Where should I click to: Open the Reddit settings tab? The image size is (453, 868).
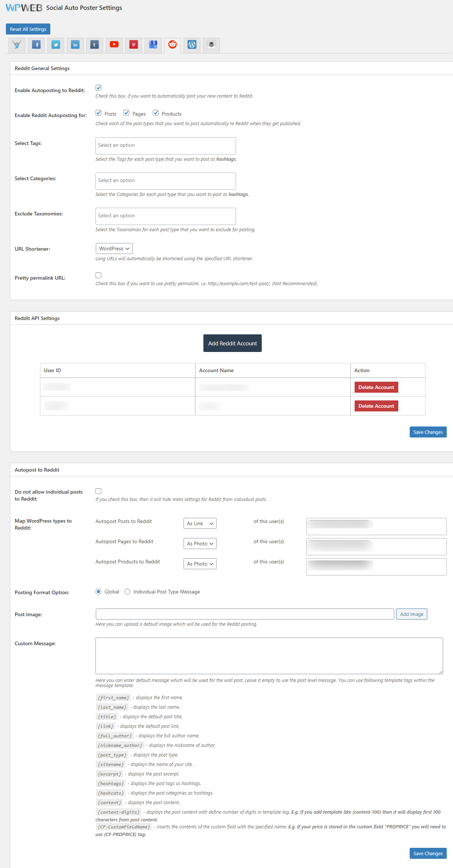tap(173, 45)
